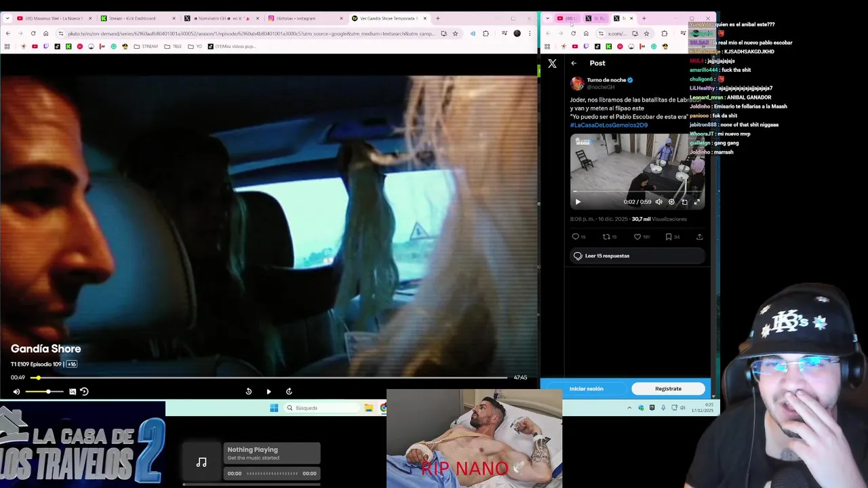The height and width of the screenshot is (488, 868).
Task: Open the +16 age rating badge
Action: 71,364
